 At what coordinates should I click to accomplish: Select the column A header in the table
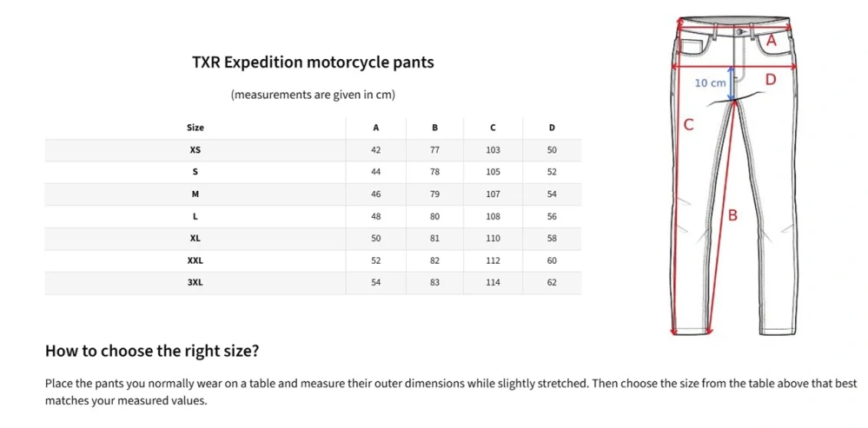pyautogui.click(x=376, y=128)
